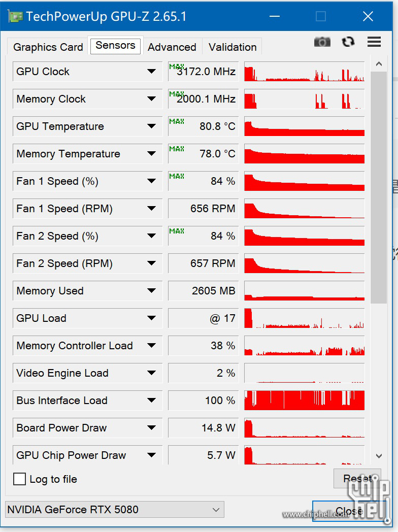Open the NVIDIA GeForce RTX 5080 selector

[115, 510]
